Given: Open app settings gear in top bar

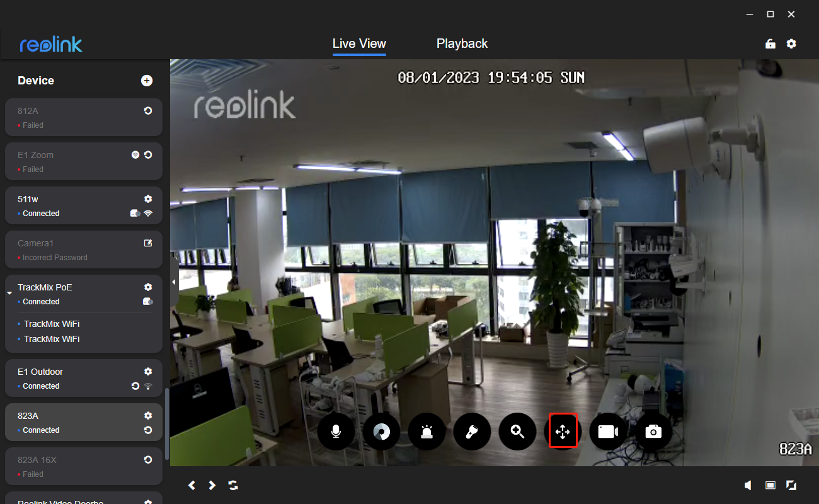Looking at the screenshot, I should click(791, 43).
